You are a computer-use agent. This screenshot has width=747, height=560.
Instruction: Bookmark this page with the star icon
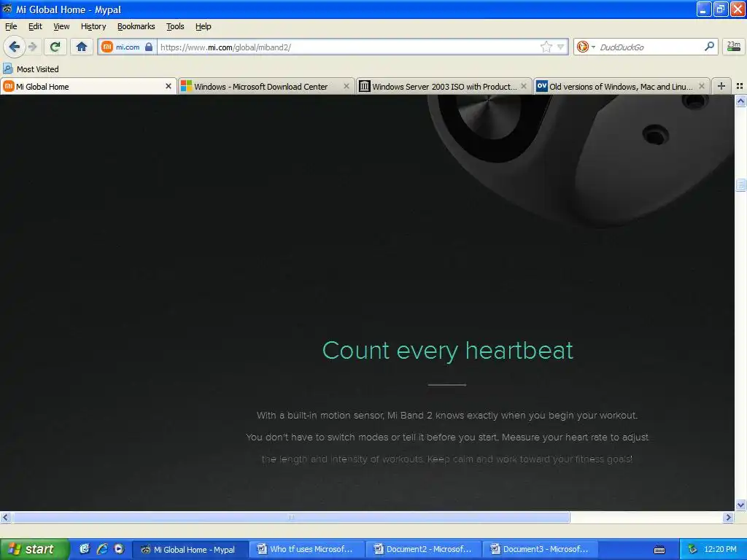[546, 47]
